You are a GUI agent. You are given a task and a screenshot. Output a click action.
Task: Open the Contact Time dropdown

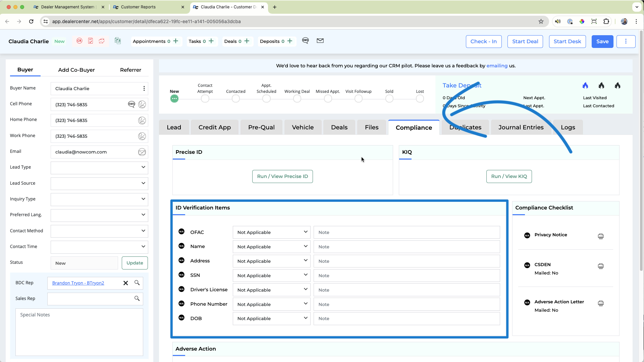99,247
